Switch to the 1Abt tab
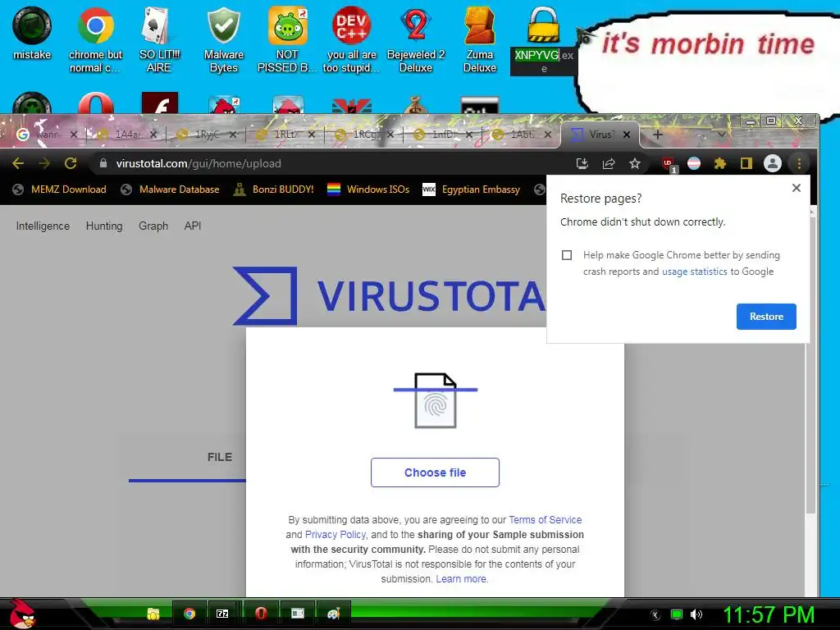840x630 pixels. click(522, 135)
